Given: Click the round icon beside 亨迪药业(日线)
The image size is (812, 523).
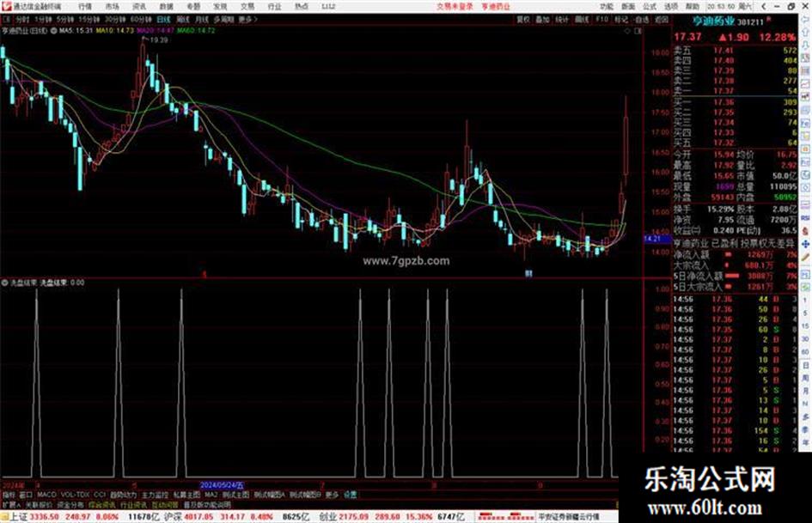Looking at the screenshot, I should (53, 31).
